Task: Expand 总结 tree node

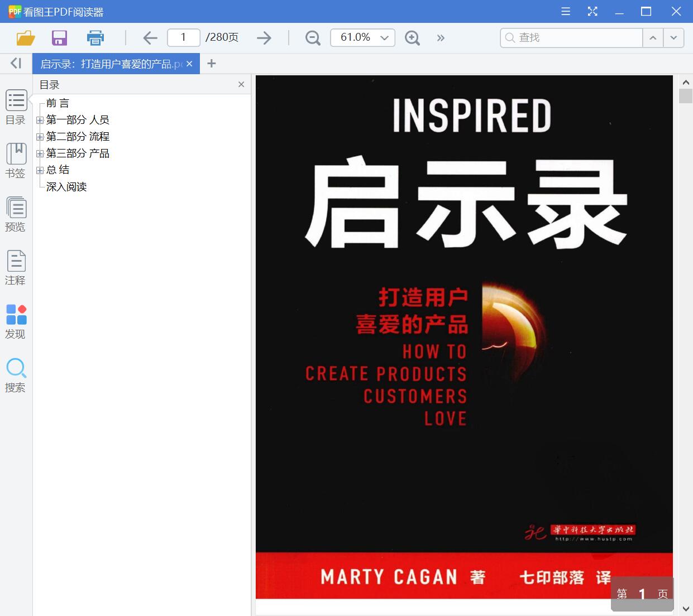Action: click(x=40, y=170)
